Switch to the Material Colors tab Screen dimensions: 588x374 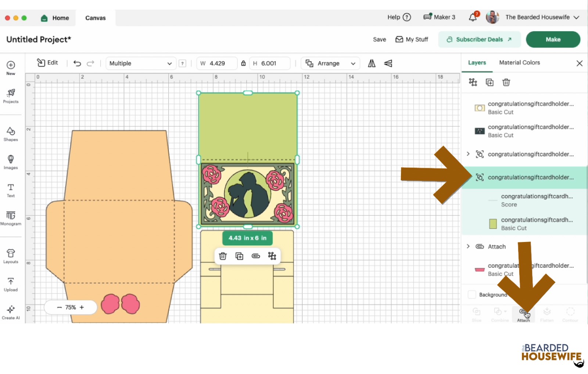click(x=519, y=63)
